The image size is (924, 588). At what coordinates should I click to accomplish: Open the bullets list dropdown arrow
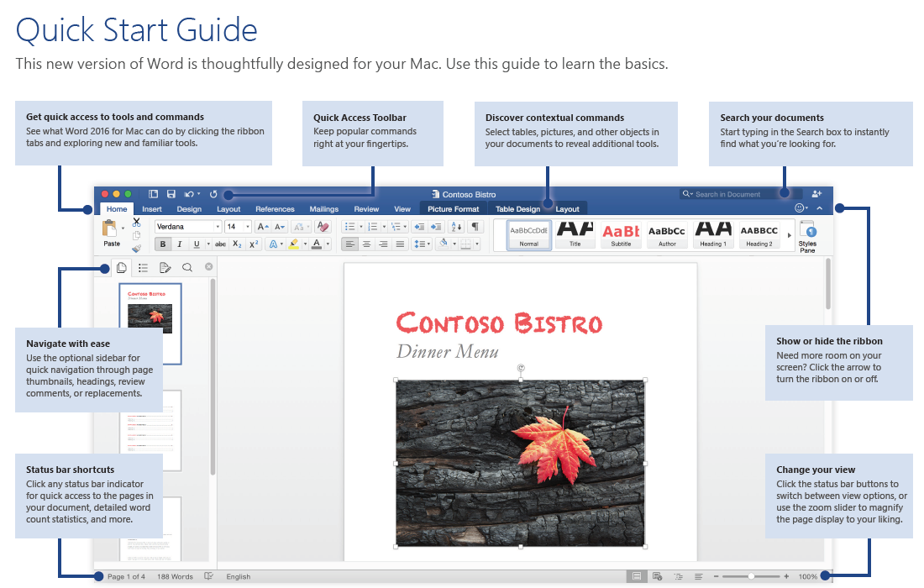pyautogui.click(x=360, y=227)
